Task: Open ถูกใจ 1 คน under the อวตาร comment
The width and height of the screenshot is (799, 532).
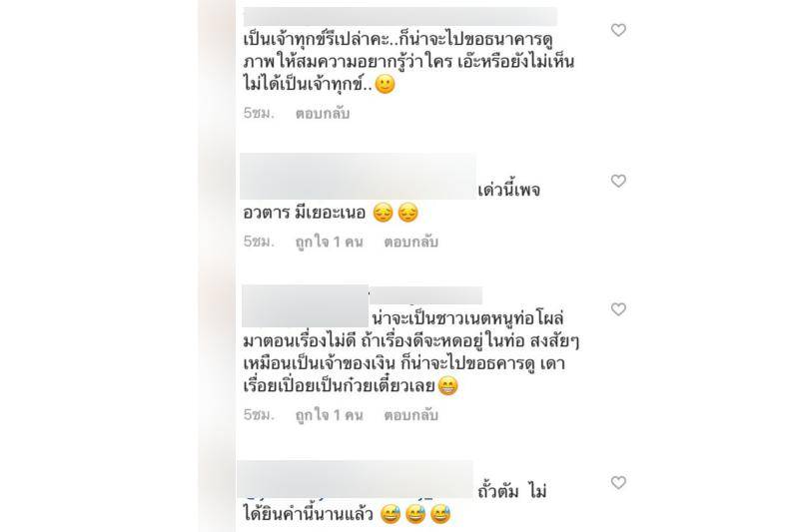Action: point(330,242)
